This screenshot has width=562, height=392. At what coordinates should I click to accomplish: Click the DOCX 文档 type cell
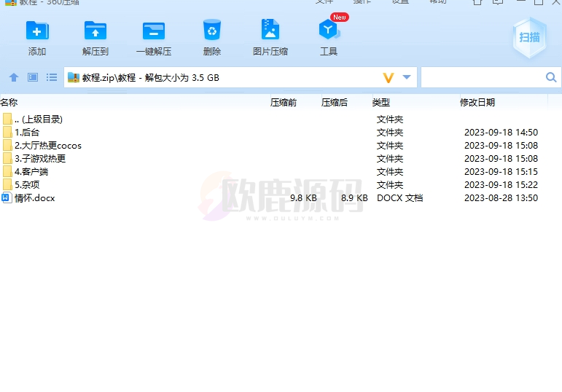click(x=399, y=197)
